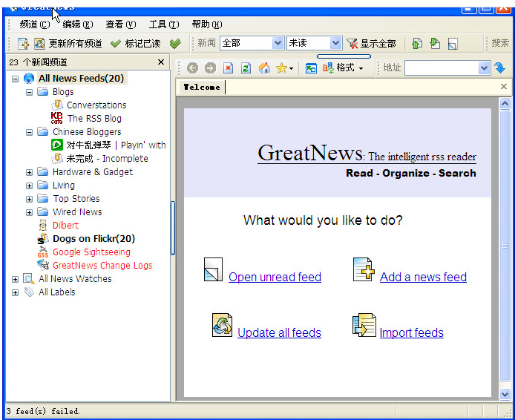Click the 显示全部 filter icon
This screenshot has height=420, width=515.
(352, 44)
